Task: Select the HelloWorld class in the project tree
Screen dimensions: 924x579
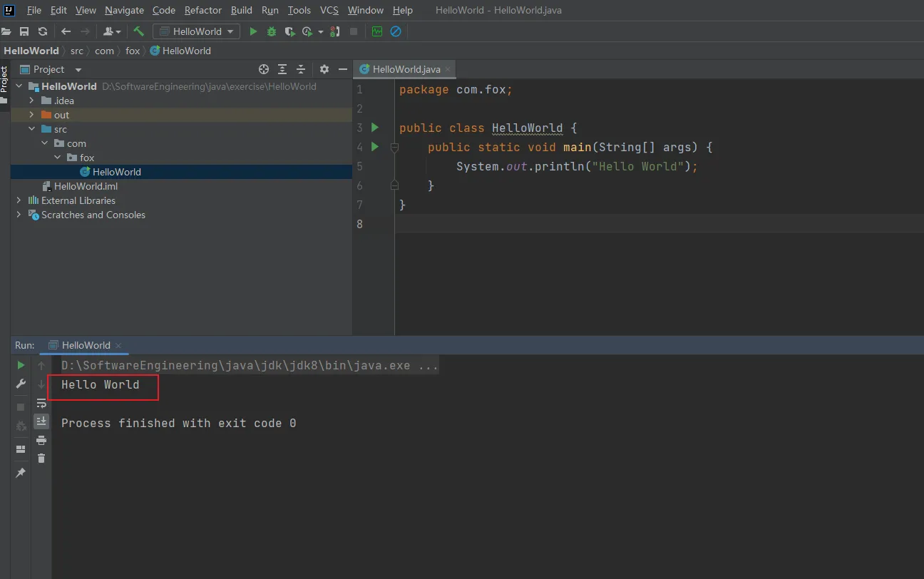Action: click(x=117, y=172)
